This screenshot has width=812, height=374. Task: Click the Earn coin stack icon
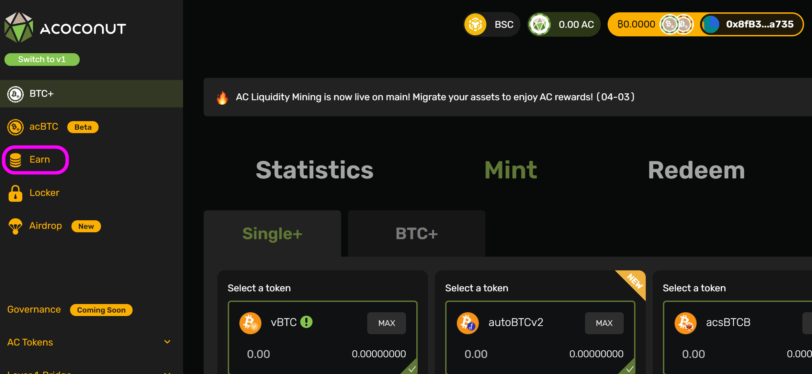(x=16, y=160)
